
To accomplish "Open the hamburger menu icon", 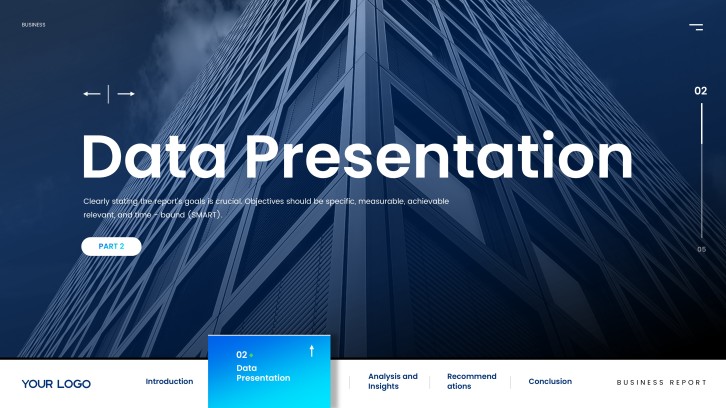I will [x=696, y=27].
